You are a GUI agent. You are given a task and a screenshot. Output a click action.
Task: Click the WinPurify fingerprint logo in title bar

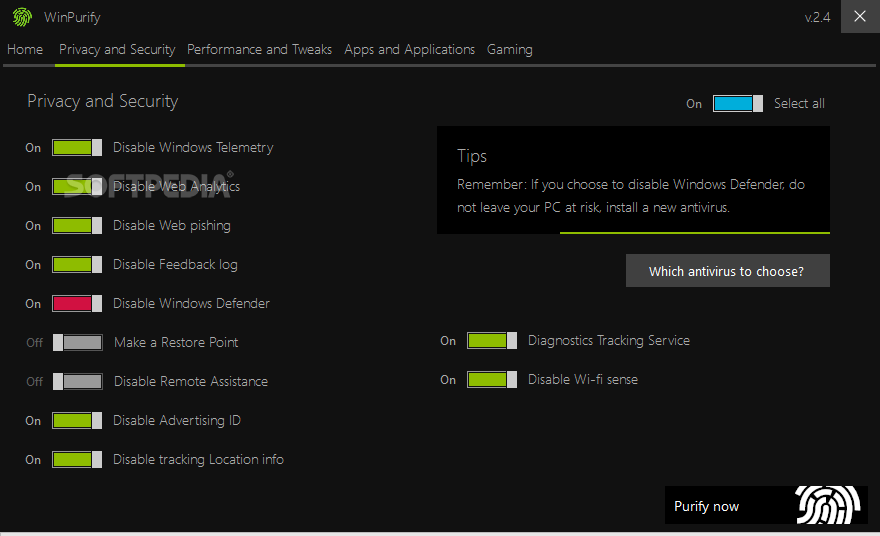tap(22, 17)
